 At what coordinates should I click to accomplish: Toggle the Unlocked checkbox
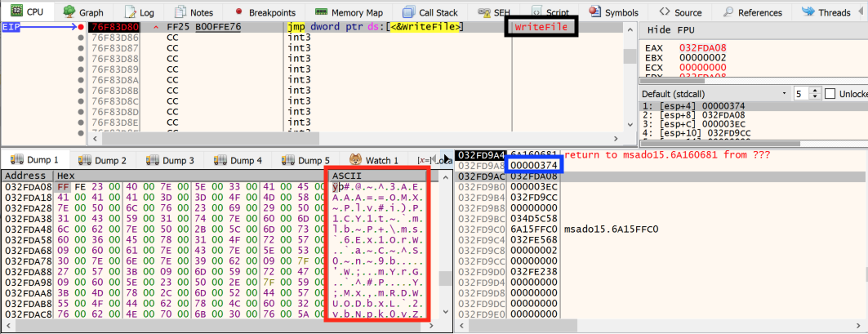(x=830, y=93)
